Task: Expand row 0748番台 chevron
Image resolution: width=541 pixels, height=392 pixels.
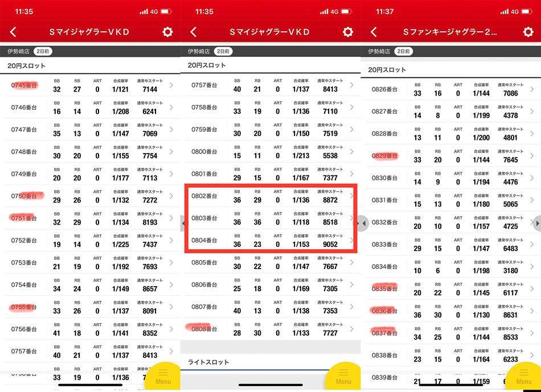Action: [x=171, y=152]
